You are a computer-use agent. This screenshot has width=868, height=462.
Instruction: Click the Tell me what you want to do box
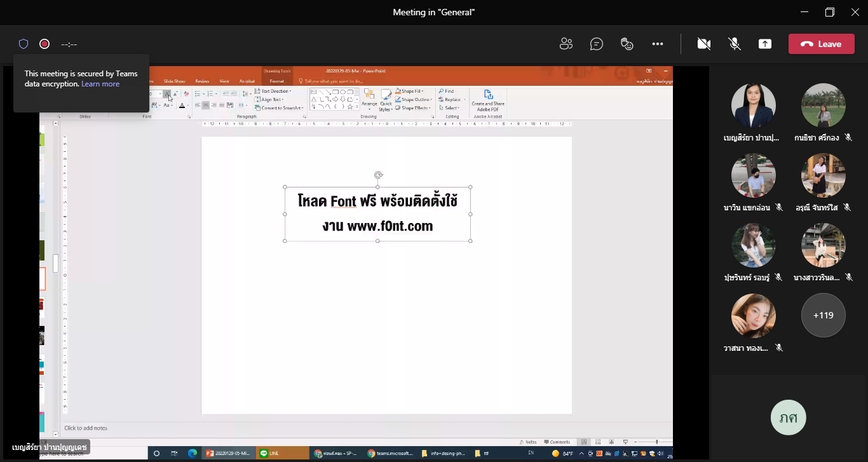pos(330,81)
